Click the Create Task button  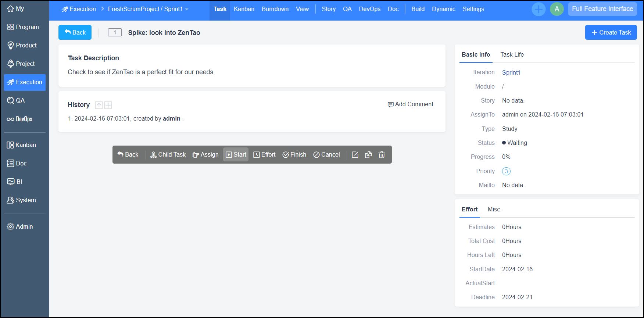tap(611, 32)
